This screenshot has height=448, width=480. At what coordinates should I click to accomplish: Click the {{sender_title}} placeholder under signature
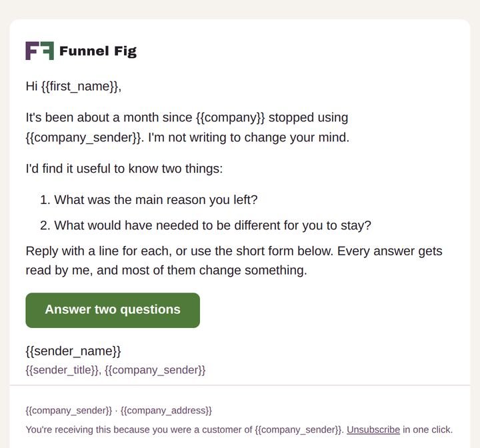coord(62,370)
